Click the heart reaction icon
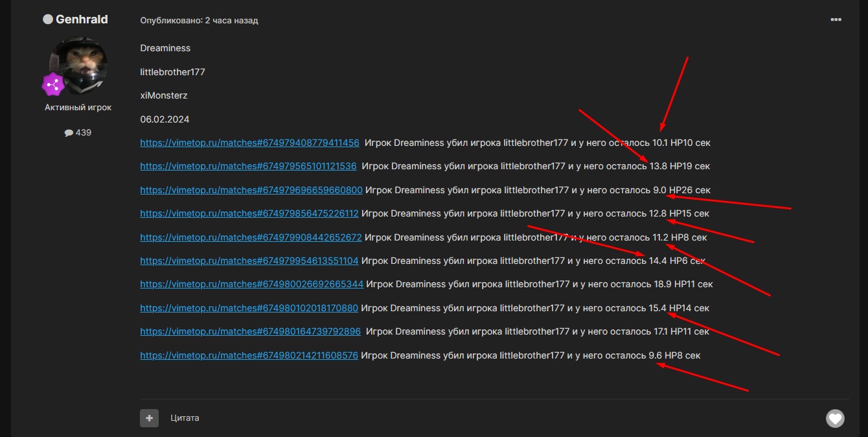Image resolution: width=868 pixels, height=437 pixels. pyautogui.click(x=835, y=418)
